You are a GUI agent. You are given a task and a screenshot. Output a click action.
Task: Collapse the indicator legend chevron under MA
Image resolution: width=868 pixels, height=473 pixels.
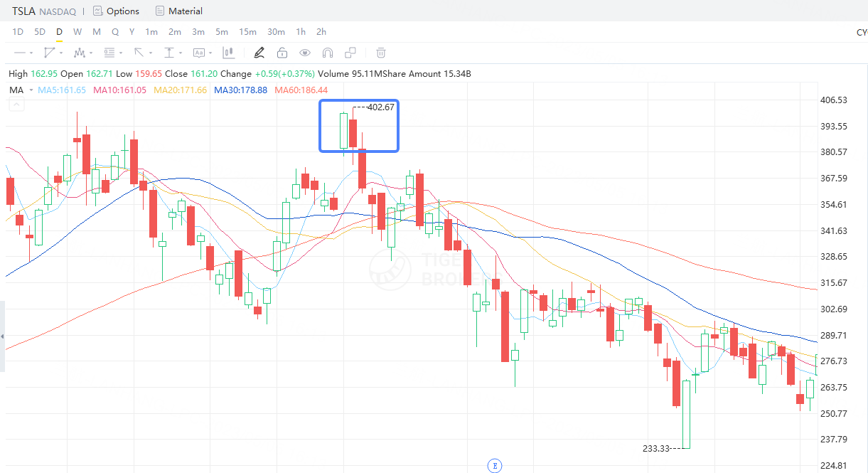point(17,105)
